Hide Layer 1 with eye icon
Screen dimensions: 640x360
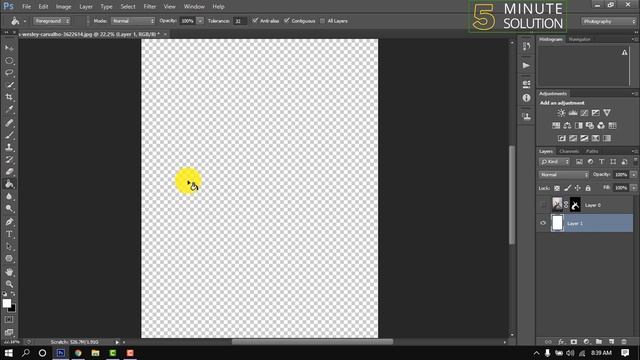[x=543, y=223]
